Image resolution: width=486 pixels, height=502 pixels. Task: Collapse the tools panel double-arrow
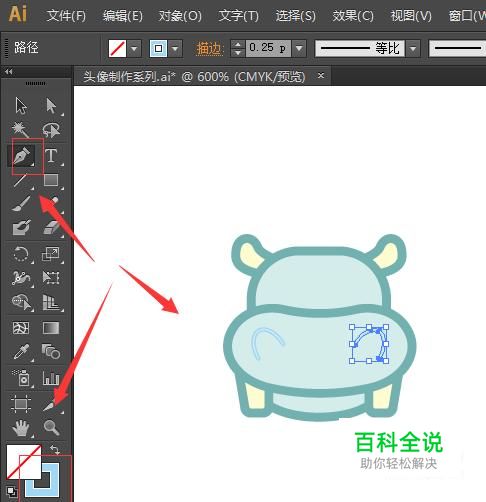(9, 72)
